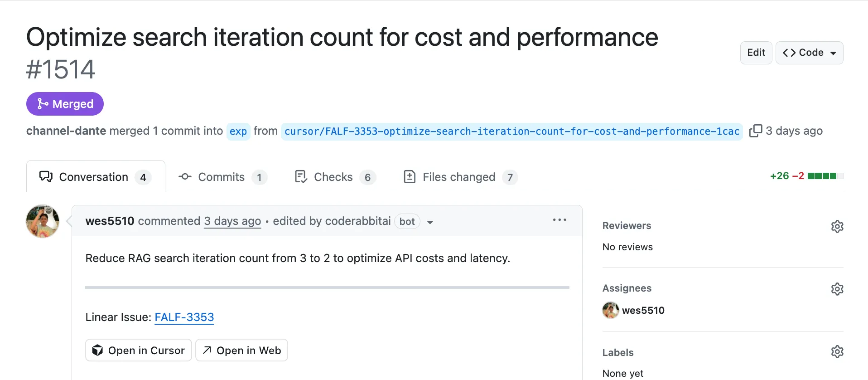Open Labels settings gear

837,351
